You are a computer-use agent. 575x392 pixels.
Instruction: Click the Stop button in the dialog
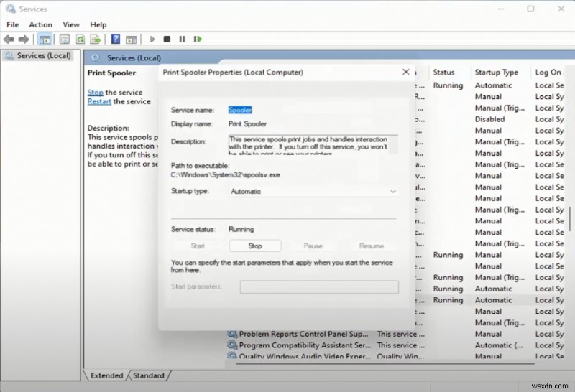tap(255, 246)
